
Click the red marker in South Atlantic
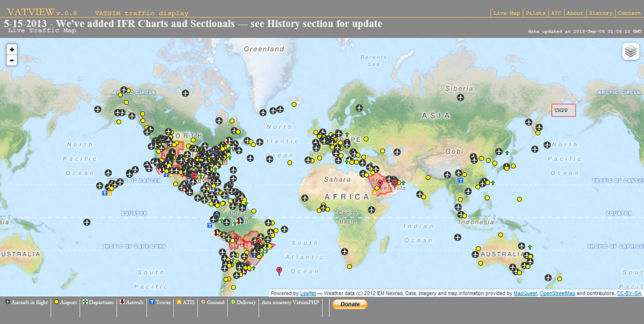coord(279,271)
